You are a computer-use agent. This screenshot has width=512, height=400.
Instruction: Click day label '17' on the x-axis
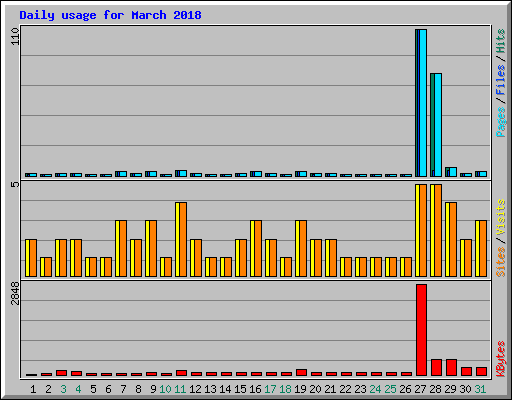270,389
